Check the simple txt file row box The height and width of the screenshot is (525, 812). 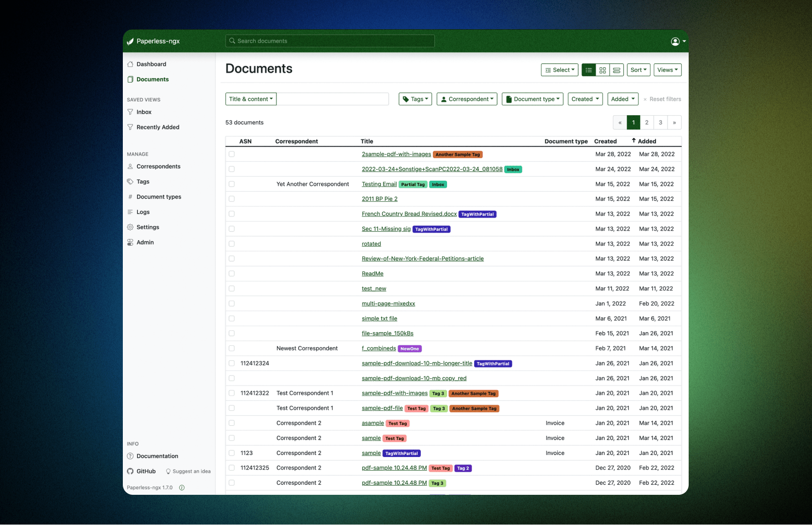click(232, 318)
